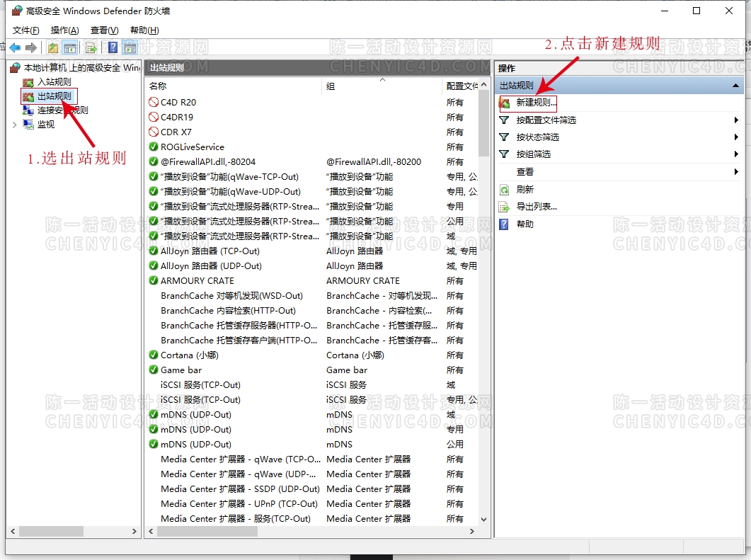Expand the 按配置文件筛选 submenu arrow
The width and height of the screenshot is (751, 560).
pos(736,120)
